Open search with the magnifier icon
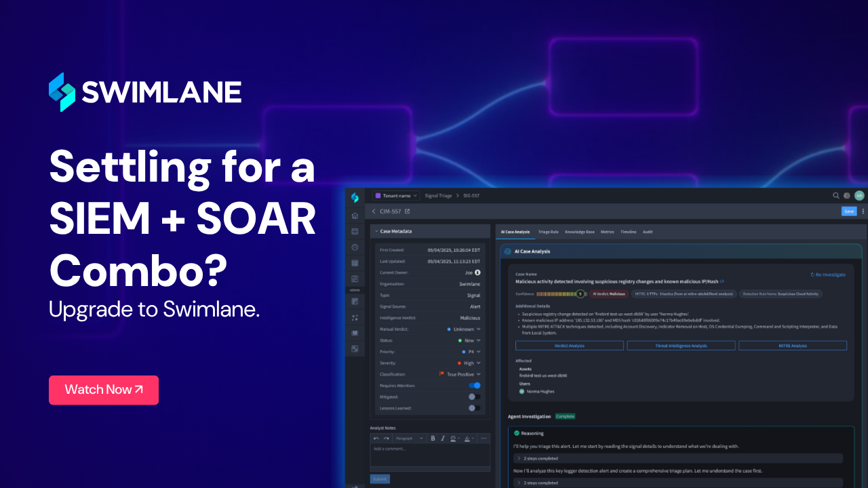 coord(836,195)
